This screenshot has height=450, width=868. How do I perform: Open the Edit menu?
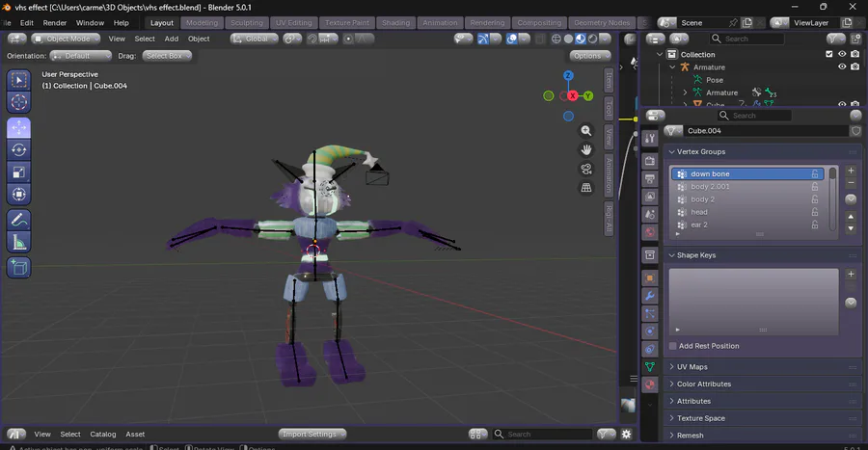[x=27, y=23]
